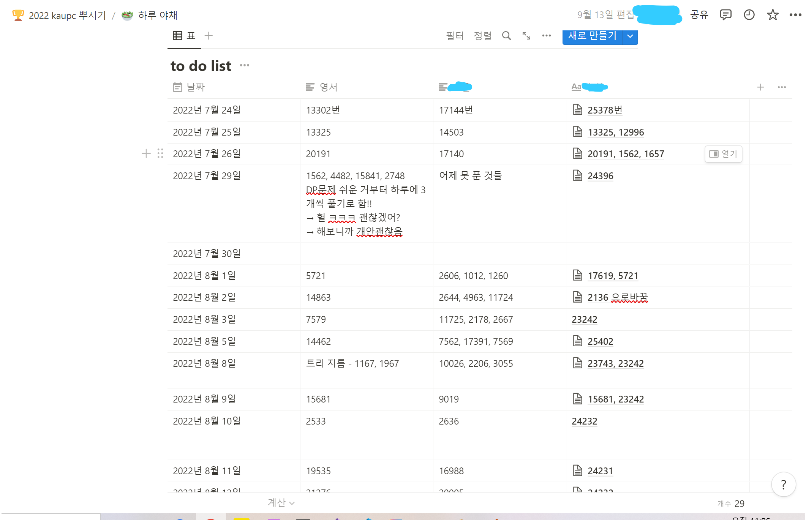
Task: Open the 정렬 sort menu
Action: (x=482, y=36)
